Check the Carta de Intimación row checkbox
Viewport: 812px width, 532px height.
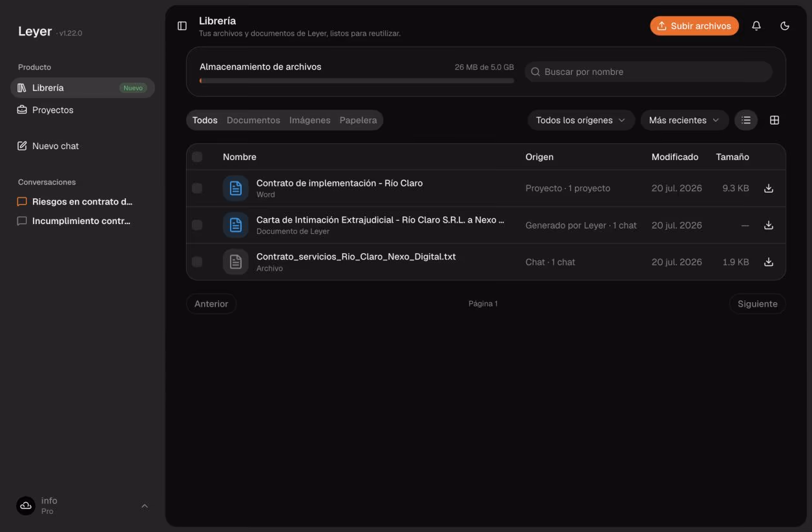coord(197,225)
